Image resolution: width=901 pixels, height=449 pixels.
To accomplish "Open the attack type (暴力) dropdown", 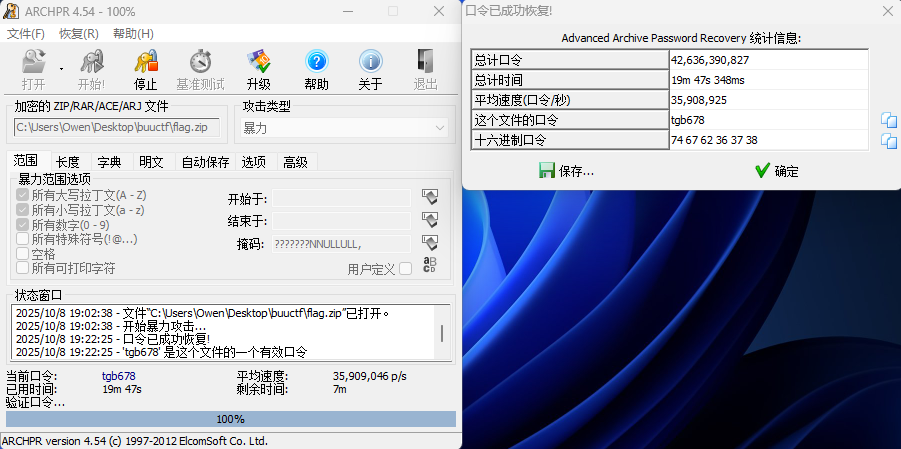I will pos(344,128).
